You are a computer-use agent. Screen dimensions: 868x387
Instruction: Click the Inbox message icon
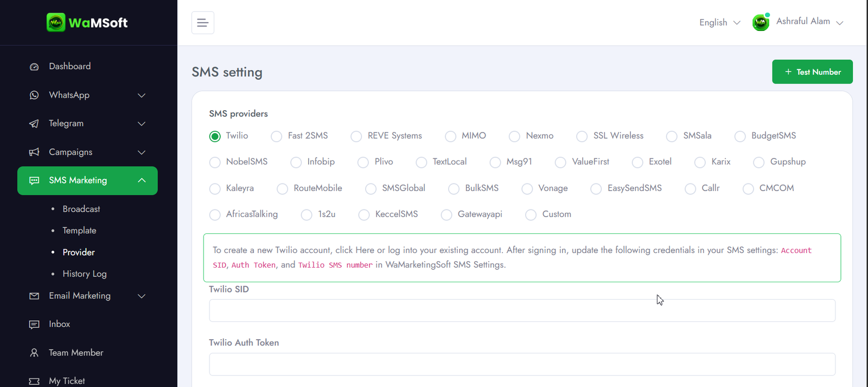[x=34, y=325]
